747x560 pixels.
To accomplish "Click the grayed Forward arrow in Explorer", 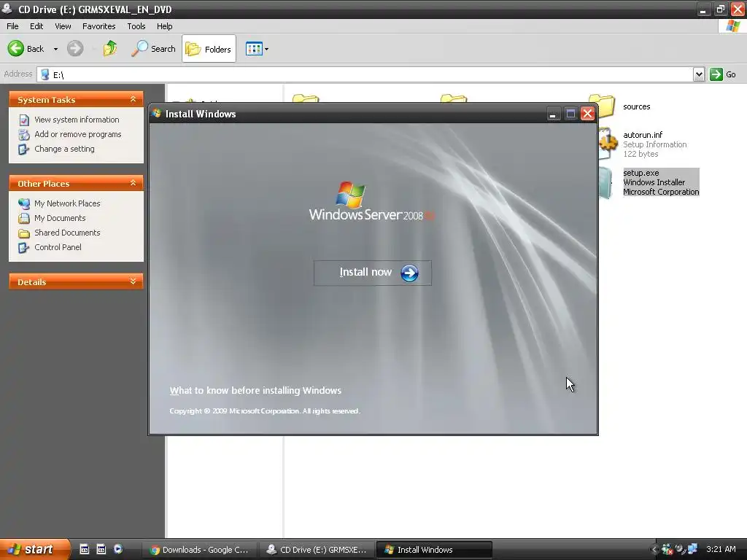I will click(x=75, y=49).
